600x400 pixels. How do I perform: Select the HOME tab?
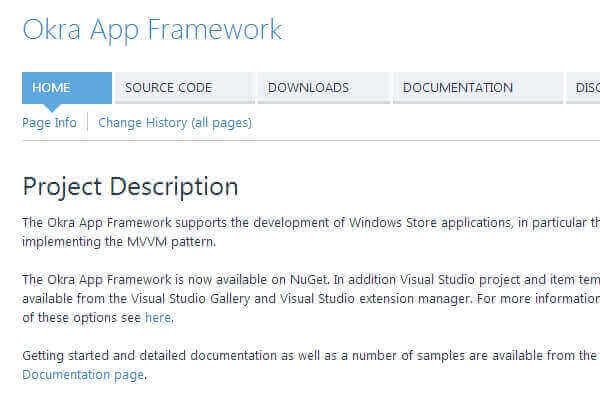[x=51, y=88]
